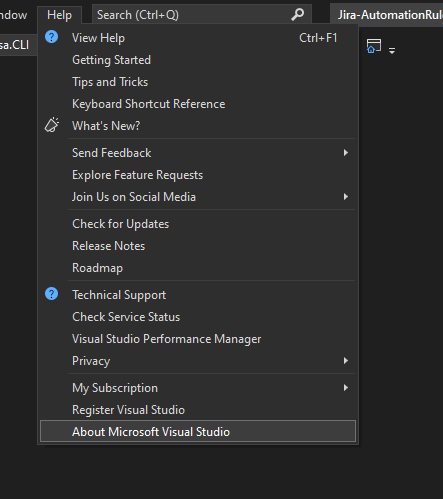Focus the Search (Ctrl+Q) box
This screenshot has width=443, height=499.
202,15
